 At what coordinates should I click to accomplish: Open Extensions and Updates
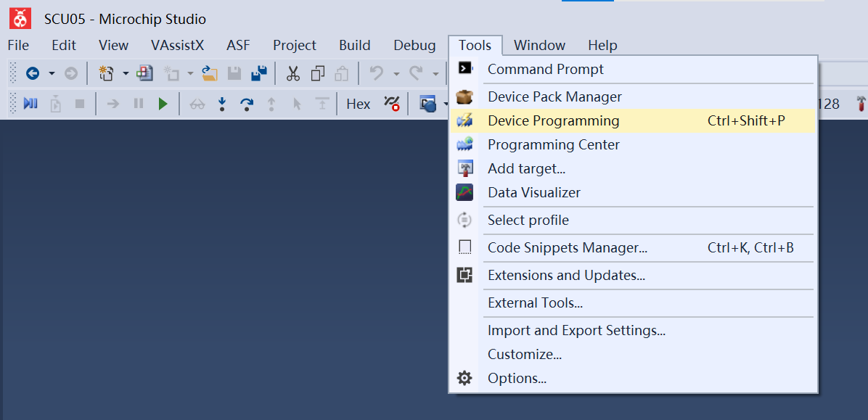click(x=566, y=275)
